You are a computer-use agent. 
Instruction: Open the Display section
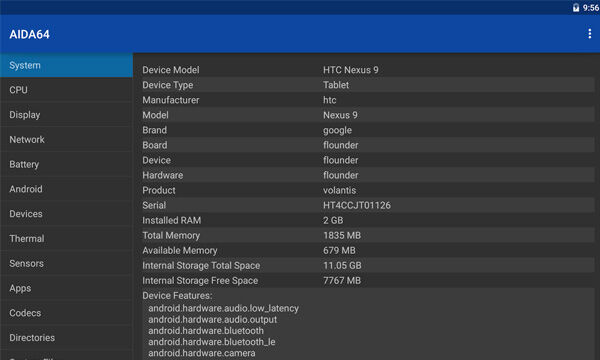(x=67, y=115)
